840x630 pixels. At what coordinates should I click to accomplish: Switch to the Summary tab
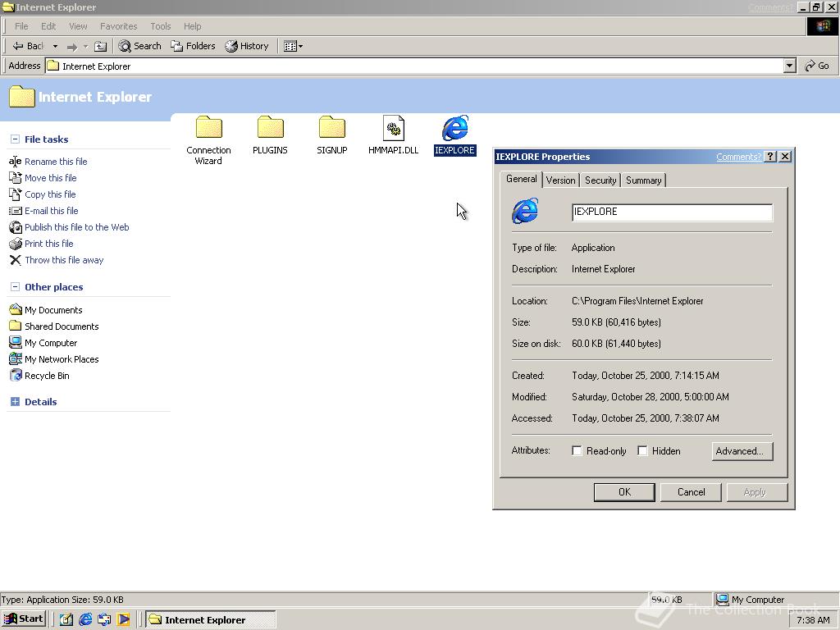point(643,180)
